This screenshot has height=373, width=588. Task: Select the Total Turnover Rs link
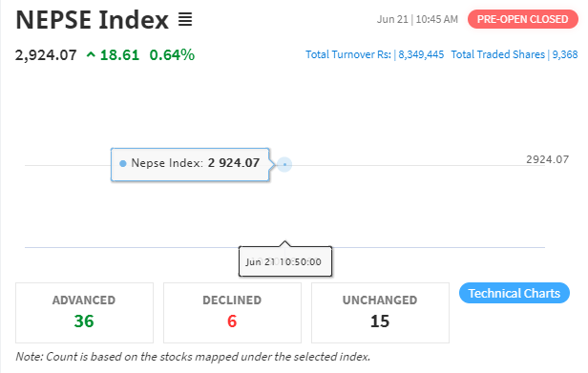click(x=374, y=54)
